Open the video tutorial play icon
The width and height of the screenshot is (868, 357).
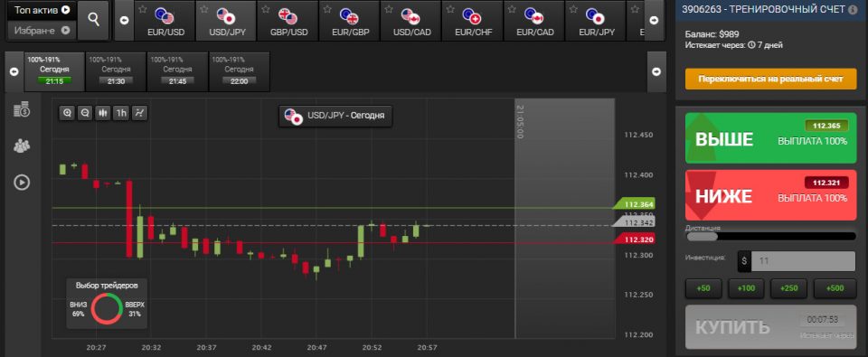pyautogui.click(x=22, y=182)
